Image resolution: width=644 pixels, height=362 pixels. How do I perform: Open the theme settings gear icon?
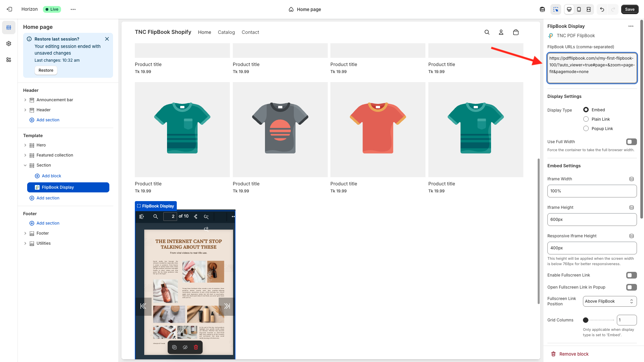[x=9, y=44]
